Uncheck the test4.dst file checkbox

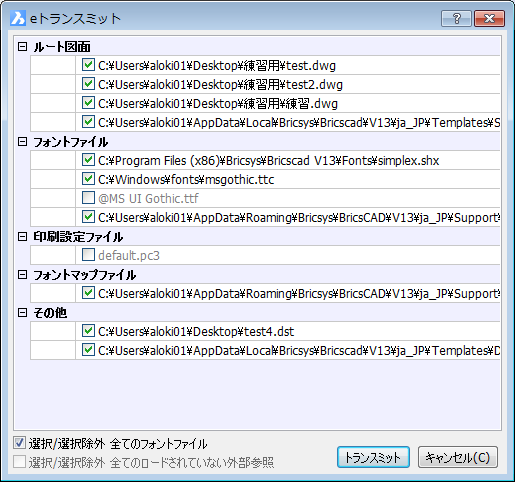click(x=88, y=331)
